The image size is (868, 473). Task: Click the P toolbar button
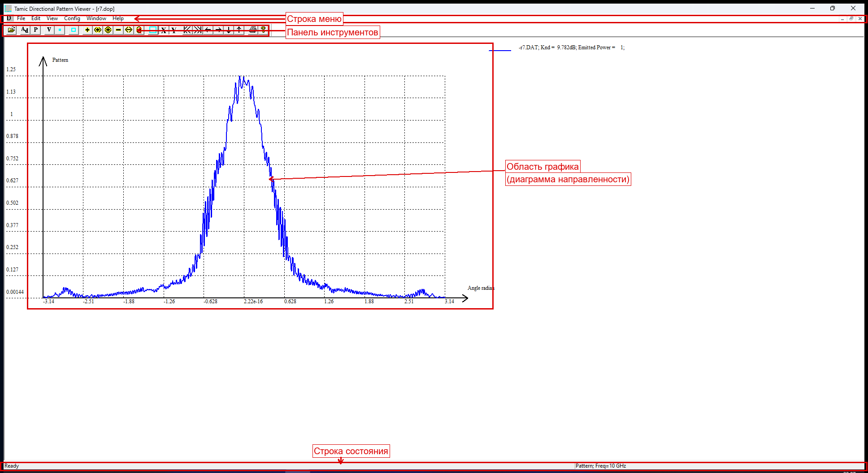coord(36,30)
